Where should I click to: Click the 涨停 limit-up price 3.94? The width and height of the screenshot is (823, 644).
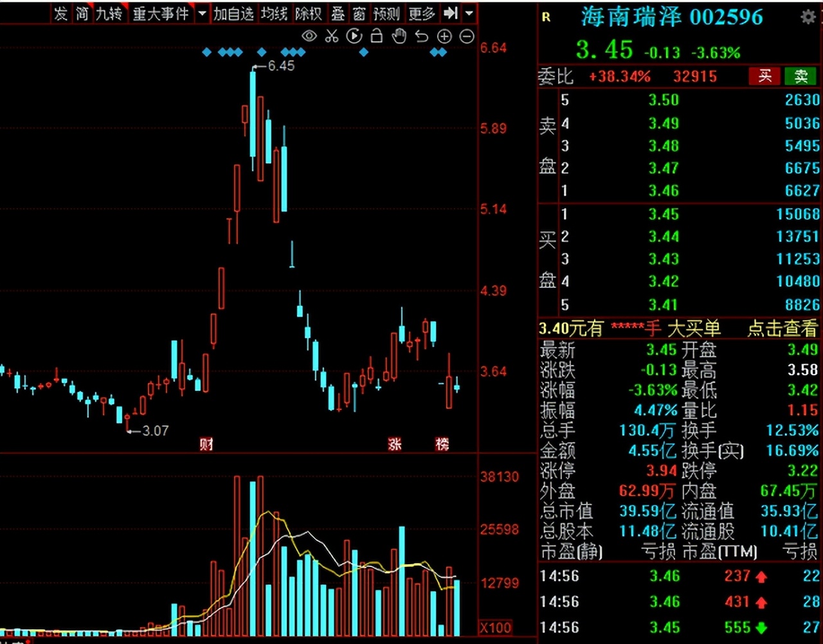pos(662,471)
